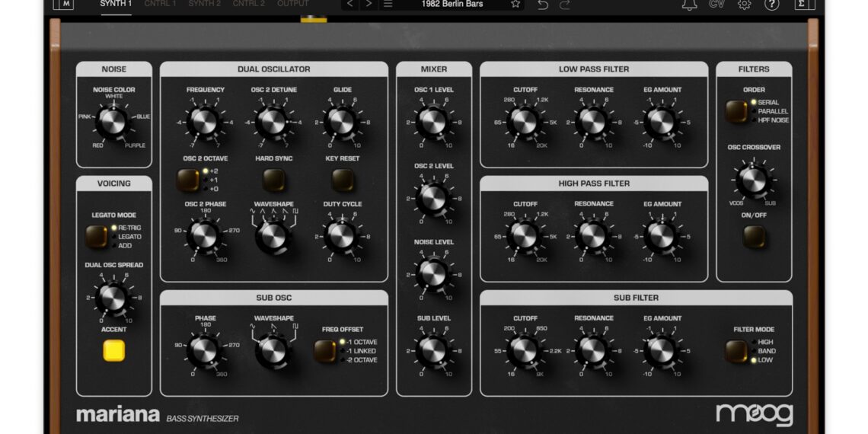This screenshot has height=434, width=868.
Task: Open help with the question mark icon
Action: click(x=771, y=5)
